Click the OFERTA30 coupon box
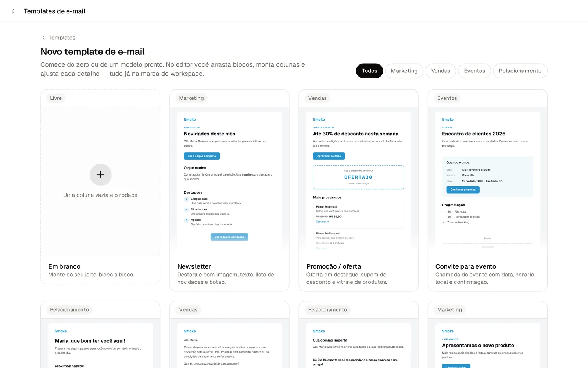This screenshot has width=588, height=368. click(358, 177)
